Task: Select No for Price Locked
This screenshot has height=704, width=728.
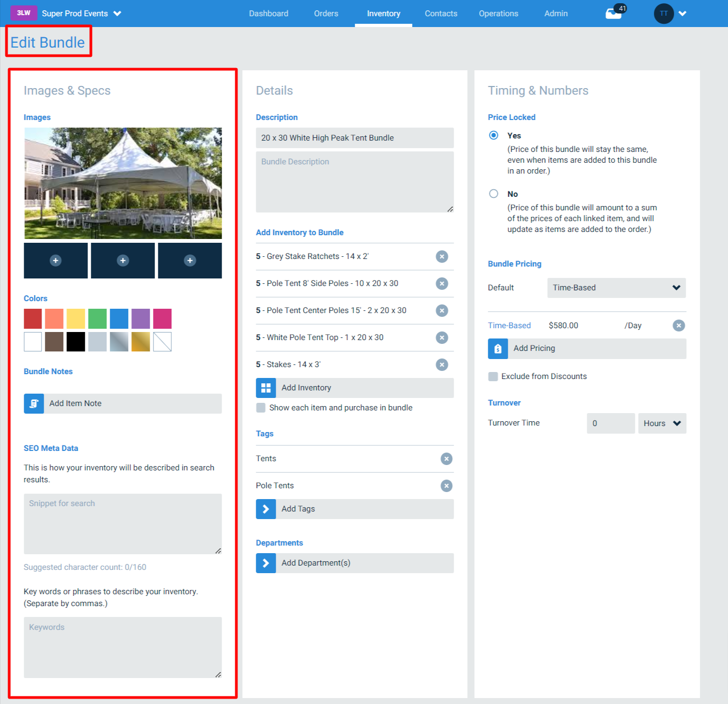Action: pos(493,194)
